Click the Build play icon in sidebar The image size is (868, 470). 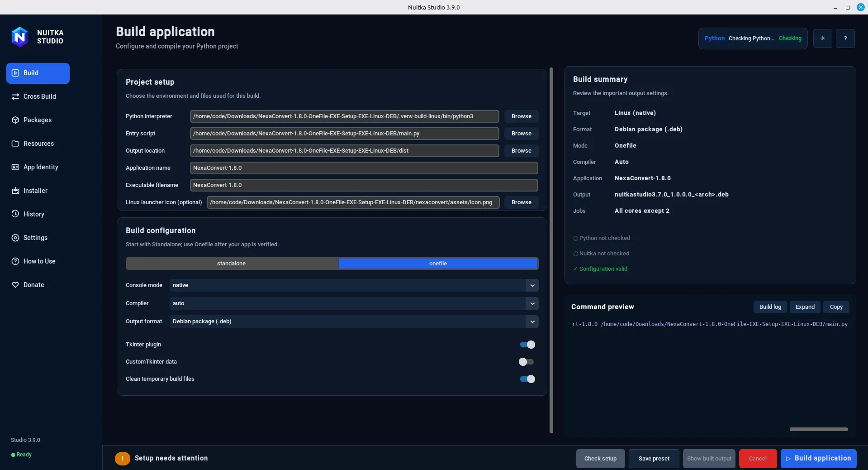(15, 73)
